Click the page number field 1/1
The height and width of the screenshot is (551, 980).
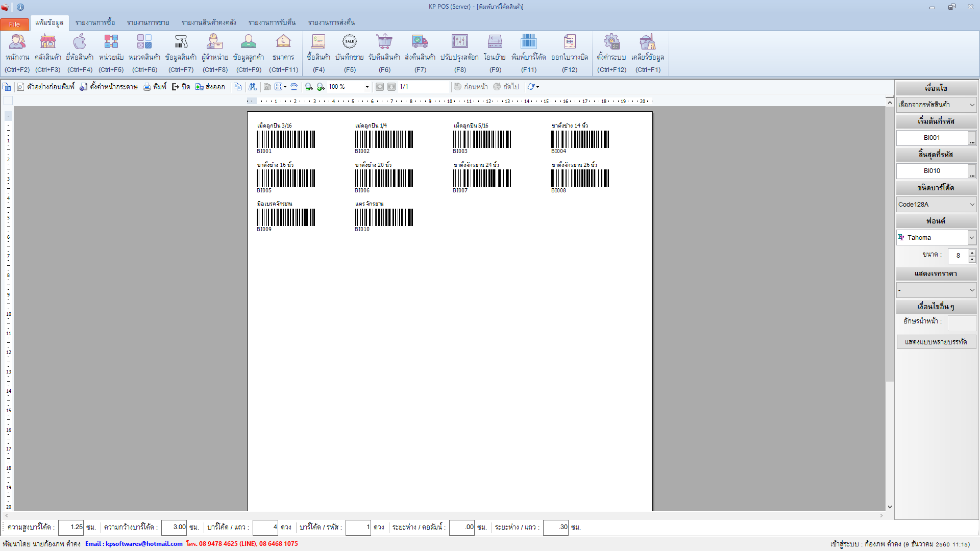pyautogui.click(x=424, y=87)
